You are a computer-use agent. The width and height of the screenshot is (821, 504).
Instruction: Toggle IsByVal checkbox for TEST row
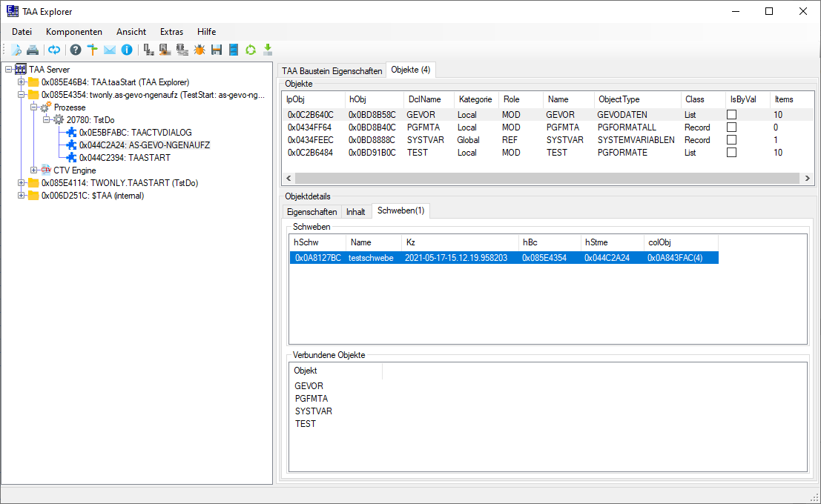pyautogui.click(x=731, y=153)
